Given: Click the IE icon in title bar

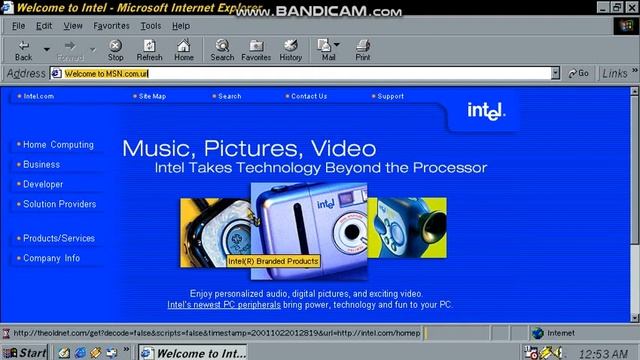Looking at the screenshot, I should point(7,7).
